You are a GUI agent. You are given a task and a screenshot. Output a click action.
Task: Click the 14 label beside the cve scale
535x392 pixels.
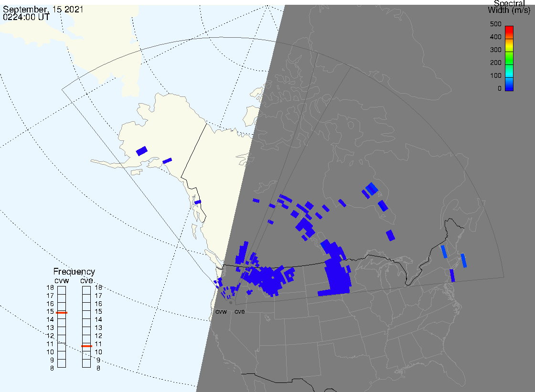[x=98, y=320]
